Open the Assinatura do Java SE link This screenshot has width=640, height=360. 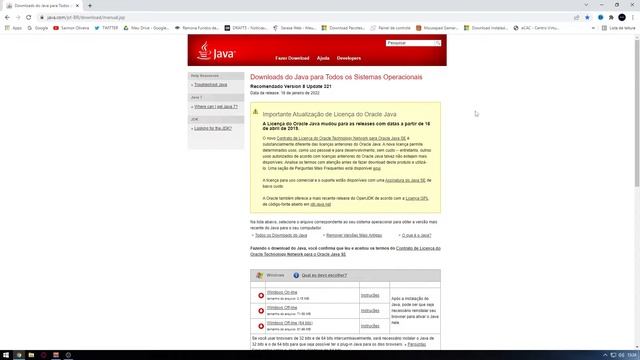pos(405,180)
